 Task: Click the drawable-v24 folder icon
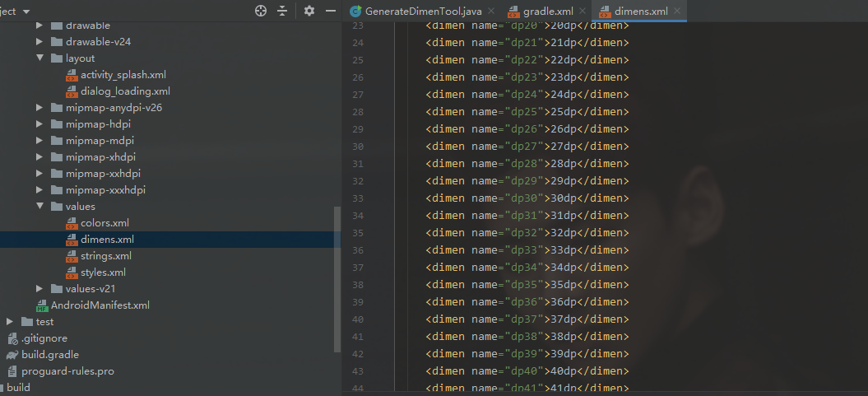click(57, 41)
